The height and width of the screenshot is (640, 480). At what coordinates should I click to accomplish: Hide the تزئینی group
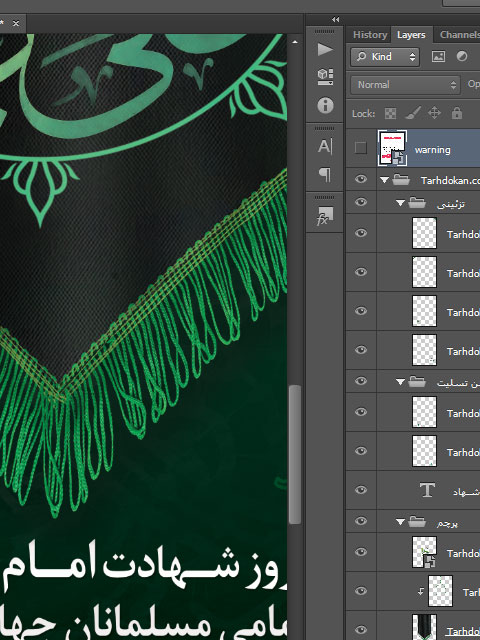pyautogui.click(x=361, y=202)
